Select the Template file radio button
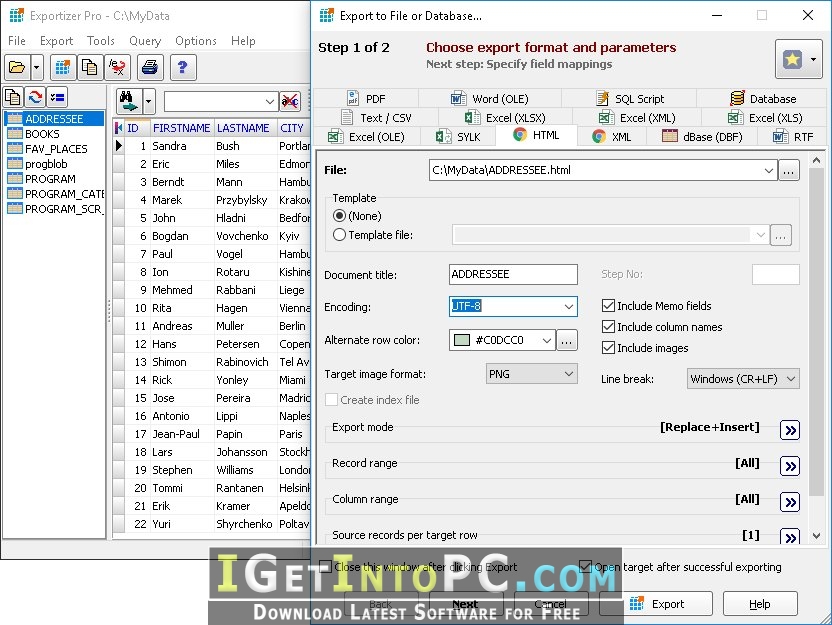Screen dimensions: 832x625 [x=339, y=235]
